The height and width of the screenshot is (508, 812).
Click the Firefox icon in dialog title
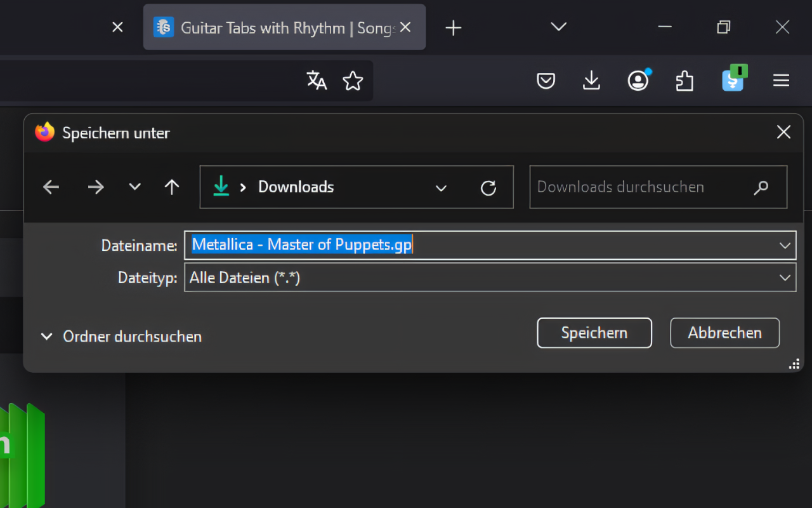point(44,132)
